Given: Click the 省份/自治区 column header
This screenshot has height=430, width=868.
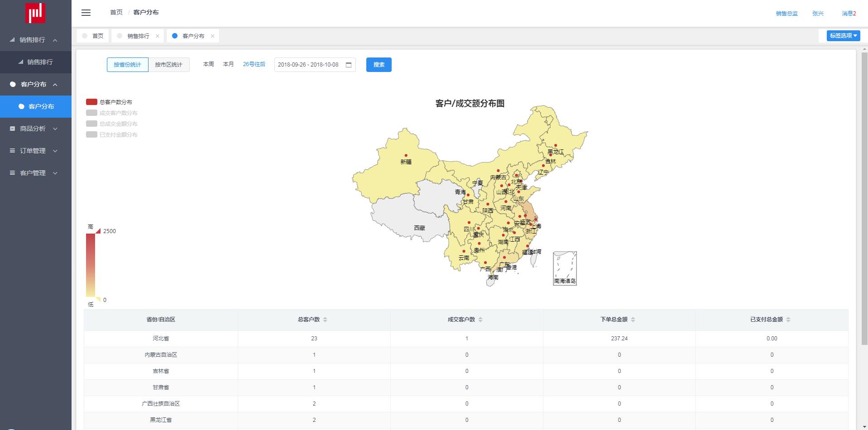Looking at the screenshot, I should 161,320.
